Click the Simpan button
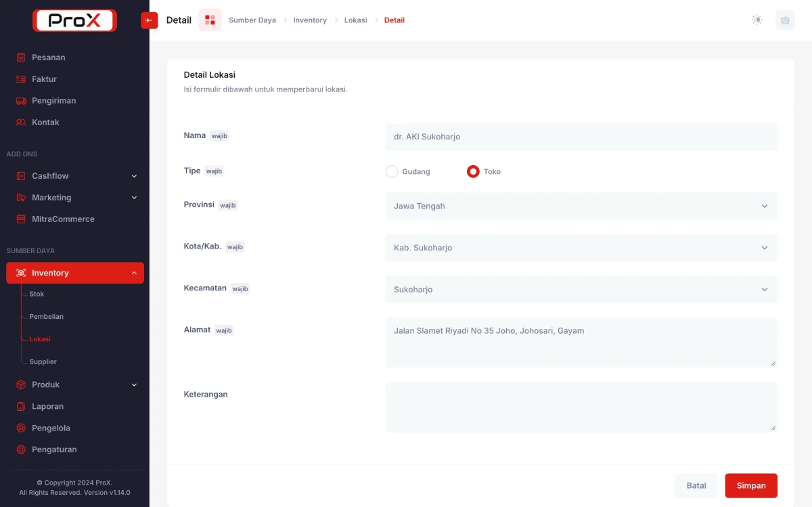This screenshot has width=812, height=507. [x=751, y=485]
